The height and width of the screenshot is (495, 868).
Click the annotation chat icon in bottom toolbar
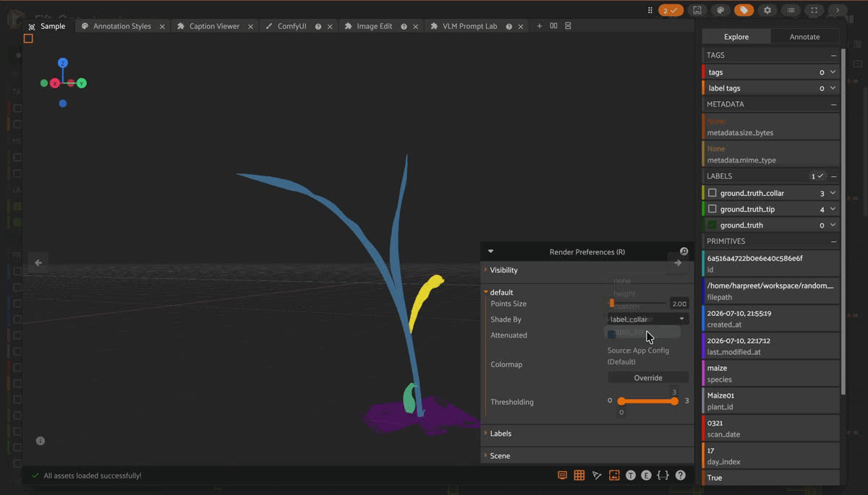pos(562,475)
